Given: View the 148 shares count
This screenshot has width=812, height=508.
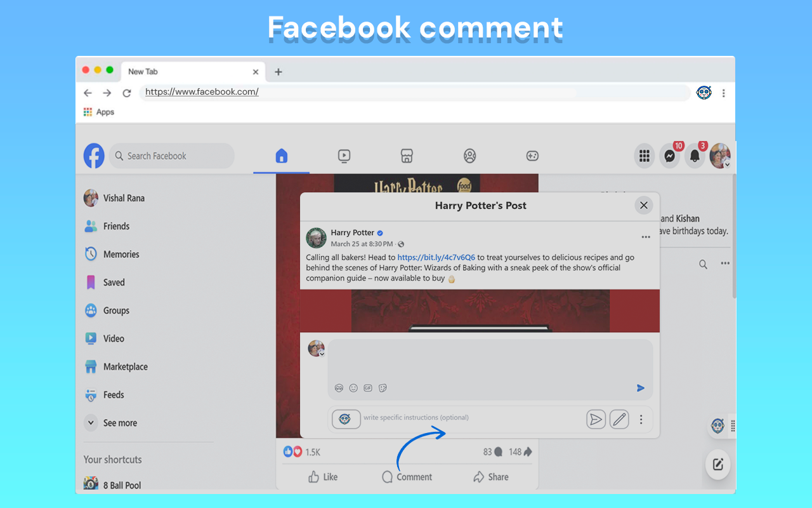Looking at the screenshot, I should point(520,451).
